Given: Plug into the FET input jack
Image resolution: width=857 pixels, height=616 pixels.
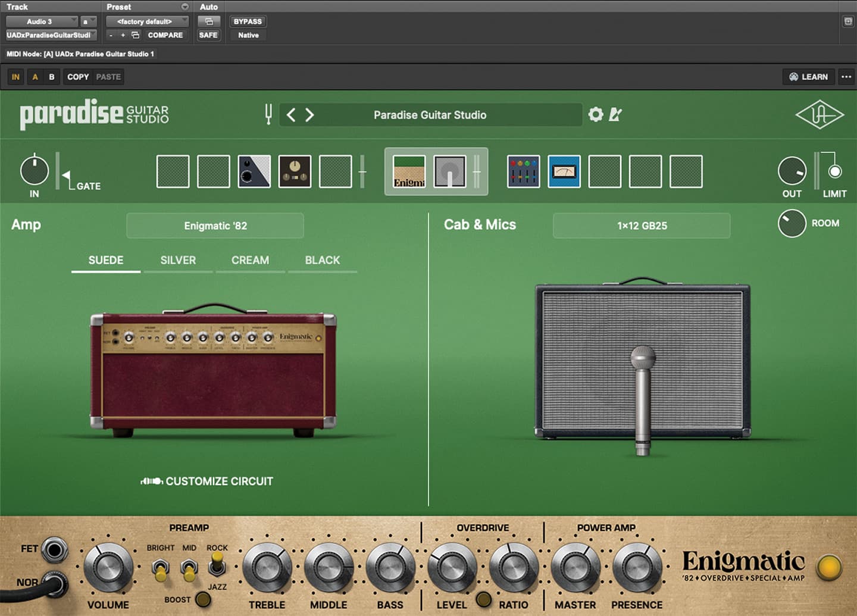Looking at the screenshot, I should tap(54, 549).
